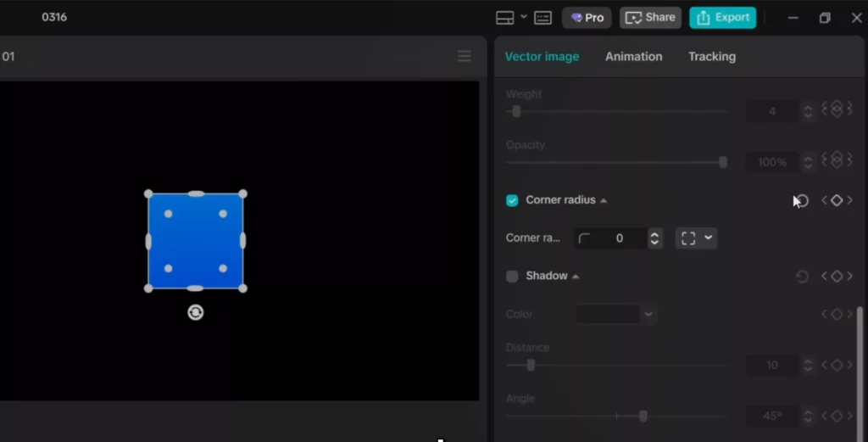The width and height of the screenshot is (868, 442).
Task: Enable the Shadow checkbox
Action: 512,276
